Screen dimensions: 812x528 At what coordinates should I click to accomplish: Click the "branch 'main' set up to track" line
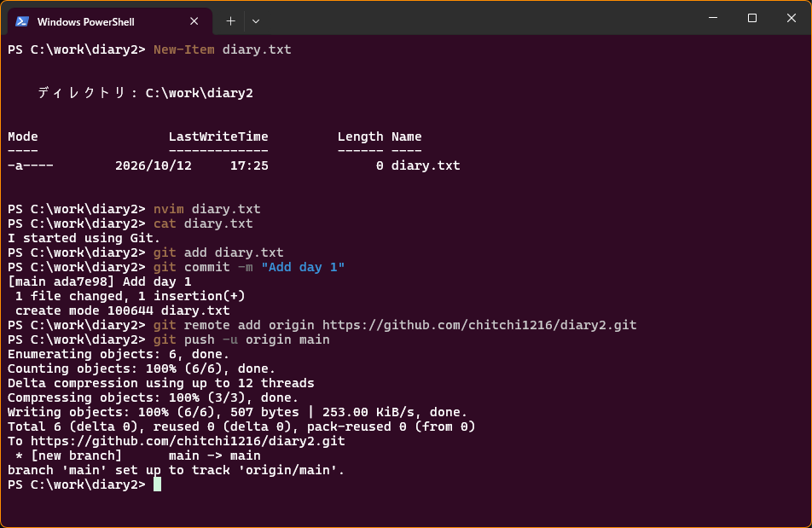(176, 470)
